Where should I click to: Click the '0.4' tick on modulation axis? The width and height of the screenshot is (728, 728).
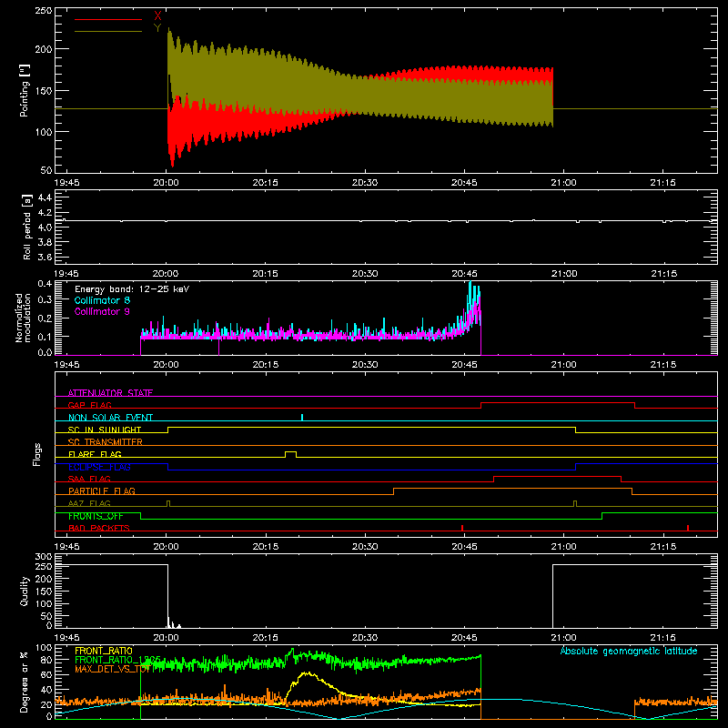pyautogui.click(x=45, y=284)
